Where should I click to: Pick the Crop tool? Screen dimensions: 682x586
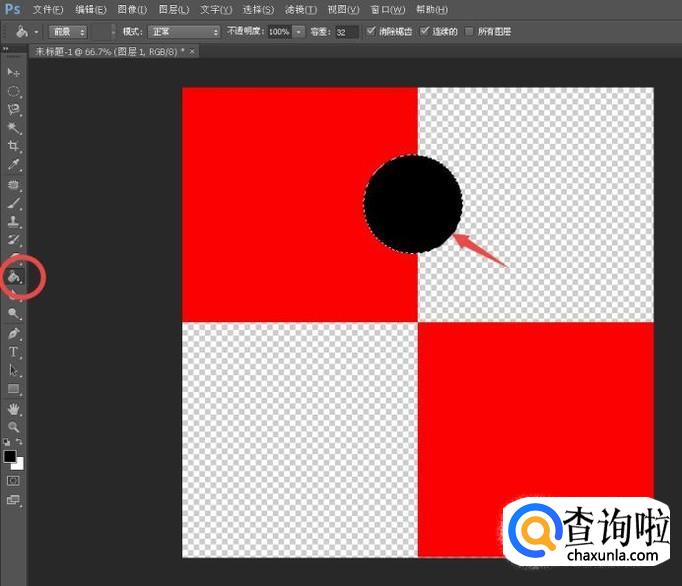tap(14, 146)
